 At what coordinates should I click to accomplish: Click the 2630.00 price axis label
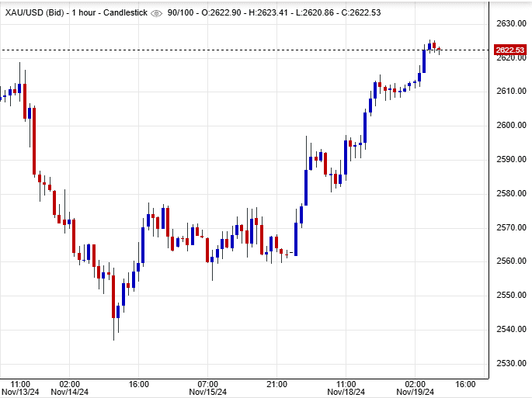(x=509, y=23)
